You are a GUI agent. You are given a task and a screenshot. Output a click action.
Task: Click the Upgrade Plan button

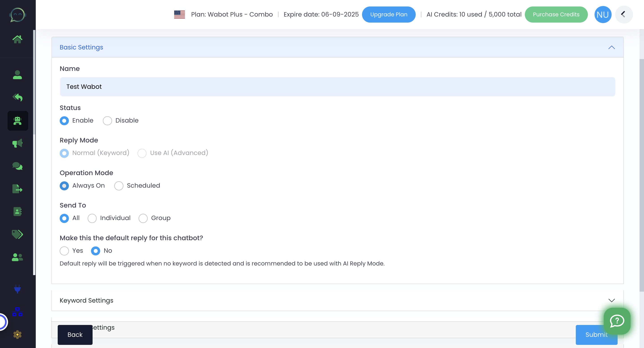pyautogui.click(x=389, y=14)
